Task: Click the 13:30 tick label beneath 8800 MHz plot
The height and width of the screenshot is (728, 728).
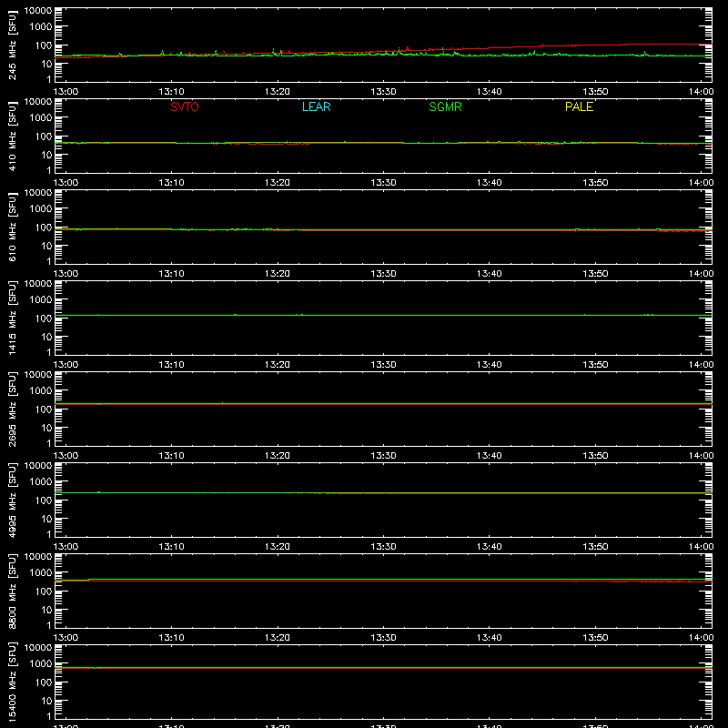Action: [383, 638]
